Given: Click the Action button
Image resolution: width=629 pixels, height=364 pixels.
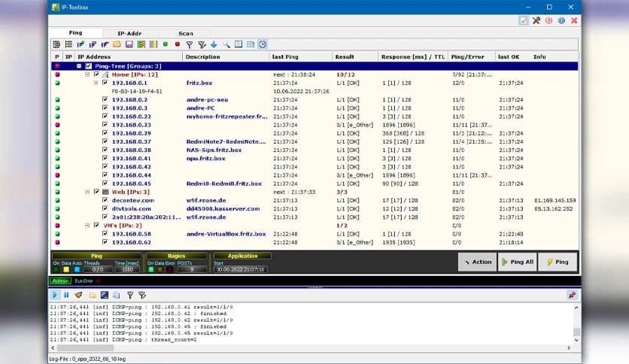Looking at the screenshot, I should [477, 262].
